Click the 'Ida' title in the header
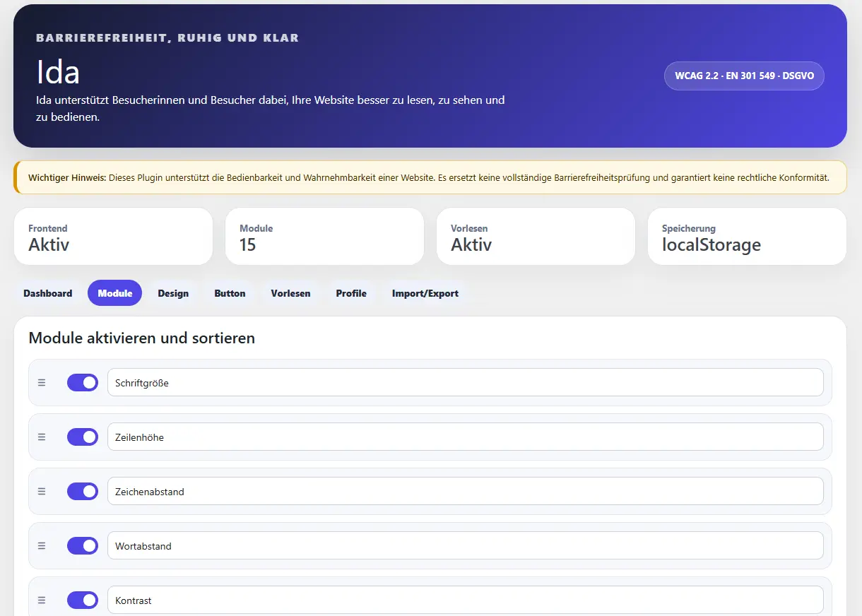Image resolution: width=862 pixels, height=616 pixels. 58,71
